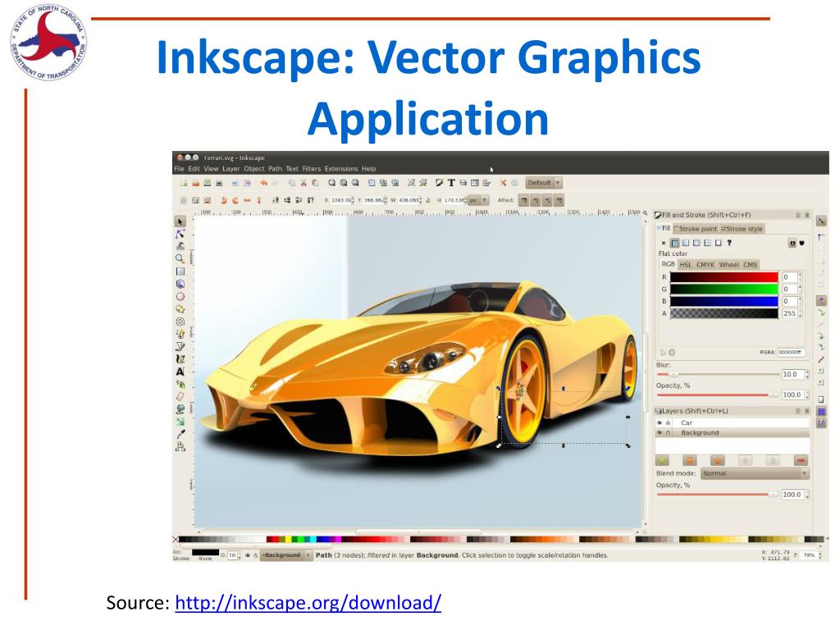Screen dimensions: 840x630
Task: Click the green G color channel slider
Action: point(724,290)
